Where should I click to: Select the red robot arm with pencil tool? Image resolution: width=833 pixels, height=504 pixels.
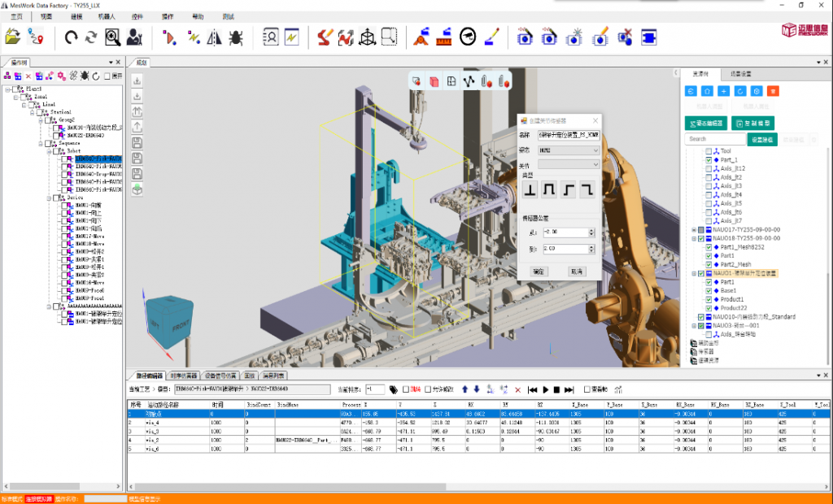[325, 37]
